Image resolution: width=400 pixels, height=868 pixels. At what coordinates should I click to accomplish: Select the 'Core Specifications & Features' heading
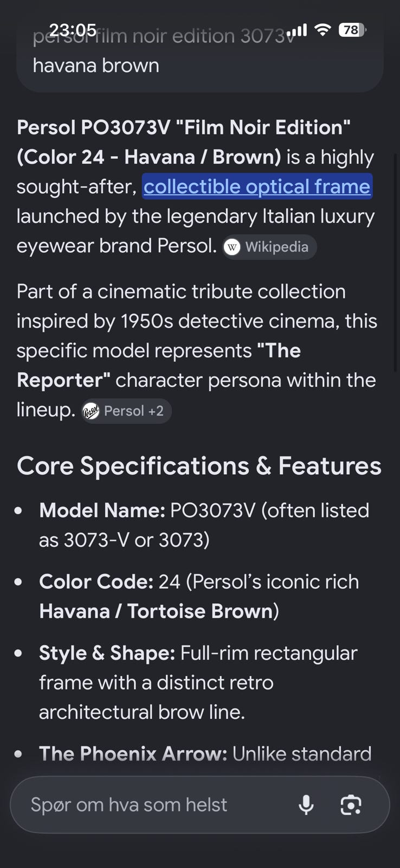tap(199, 465)
